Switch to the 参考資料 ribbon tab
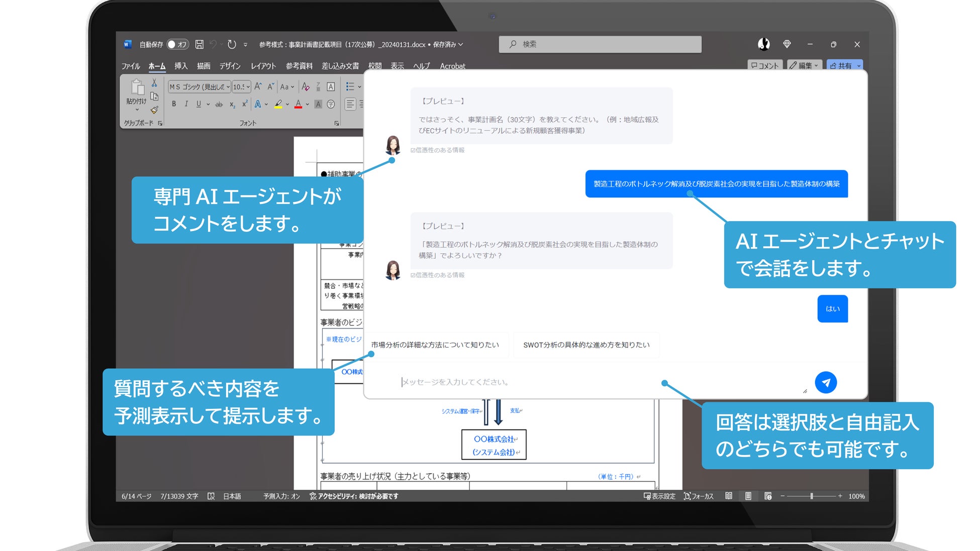This screenshot has height=551, width=980. pos(299,66)
